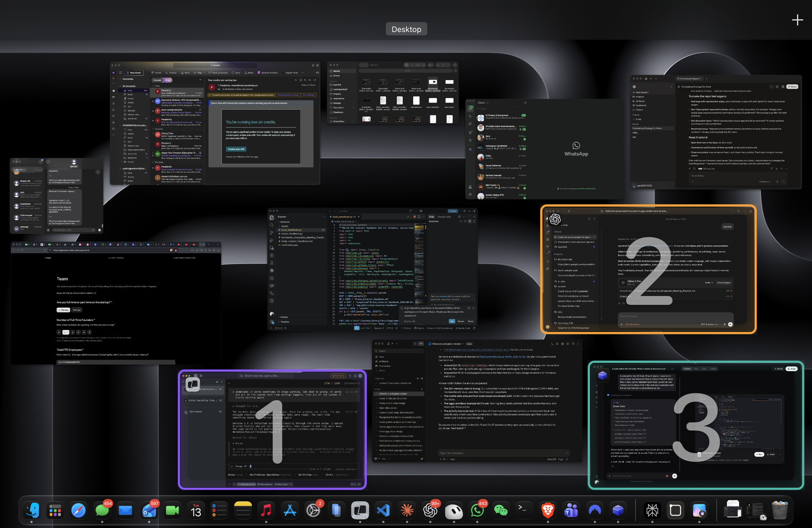Choose 0 full-time founders in Brave form

click(59, 332)
